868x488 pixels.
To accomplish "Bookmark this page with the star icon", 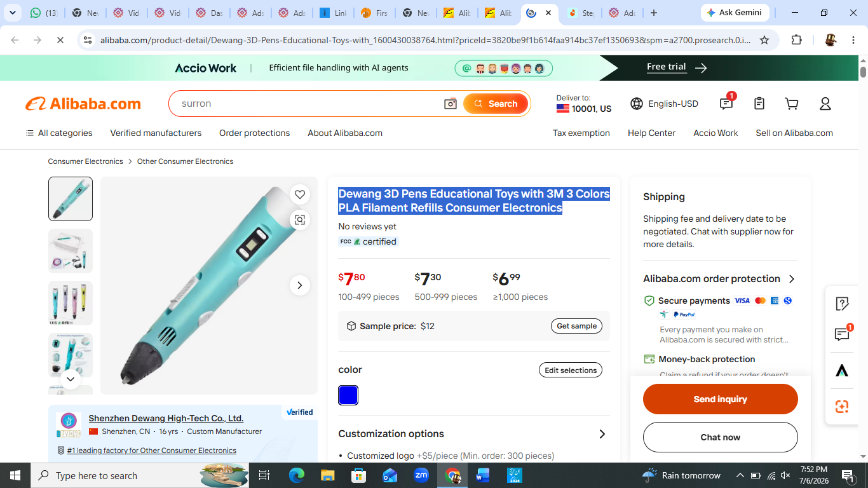I will 764,40.
